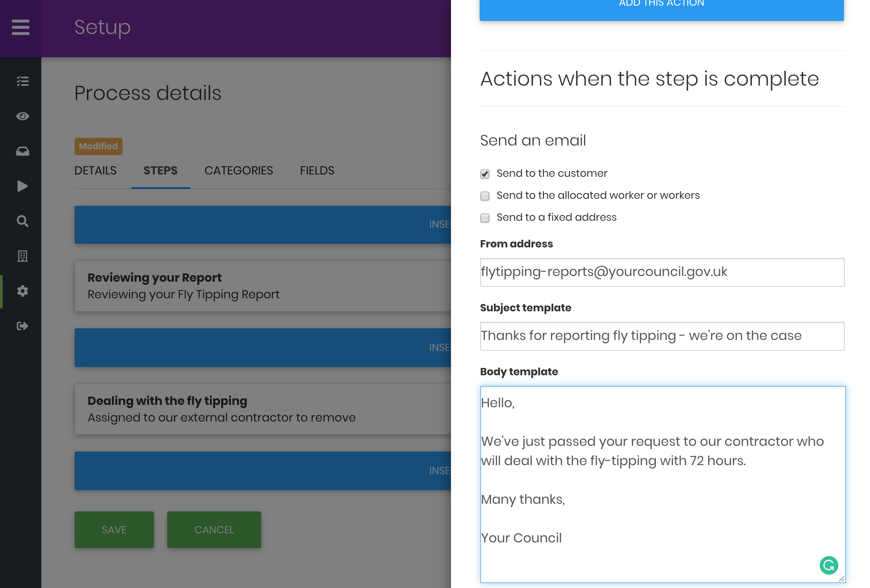This screenshot has height=588, width=870.
Task: Click the Process details heading
Action: point(148,93)
